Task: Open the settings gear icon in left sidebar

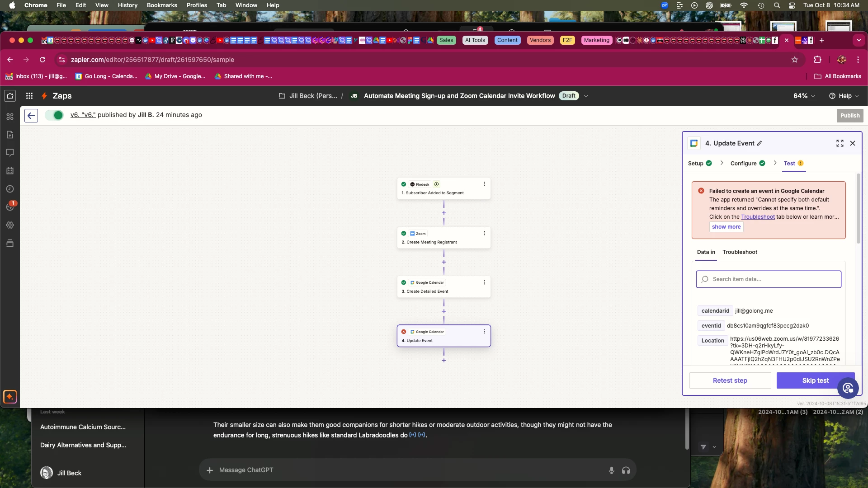Action: point(10,225)
